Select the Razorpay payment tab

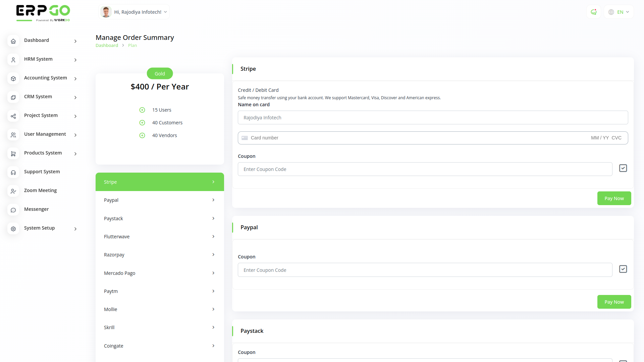tap(160, 255)
